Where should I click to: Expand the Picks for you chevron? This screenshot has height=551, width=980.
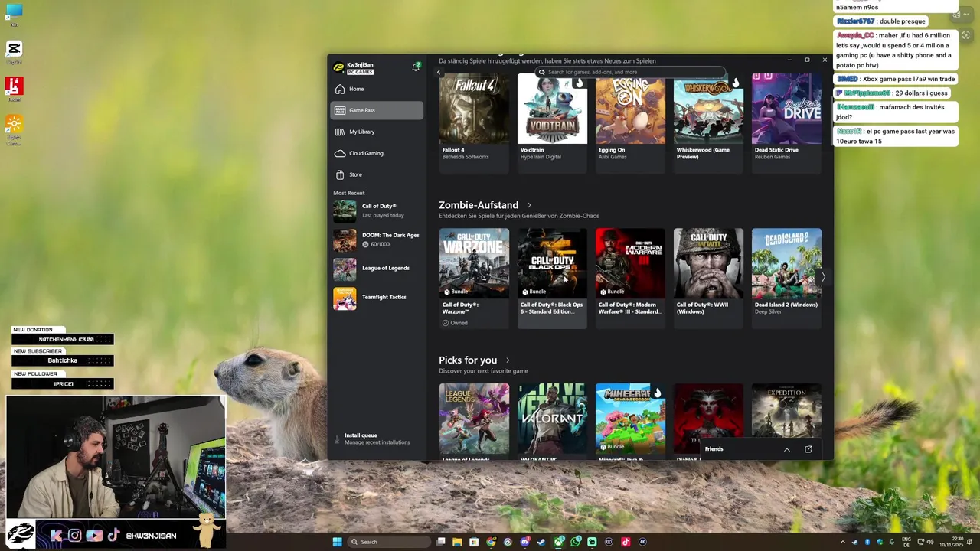pyautogui.click(x=508, y=360)
